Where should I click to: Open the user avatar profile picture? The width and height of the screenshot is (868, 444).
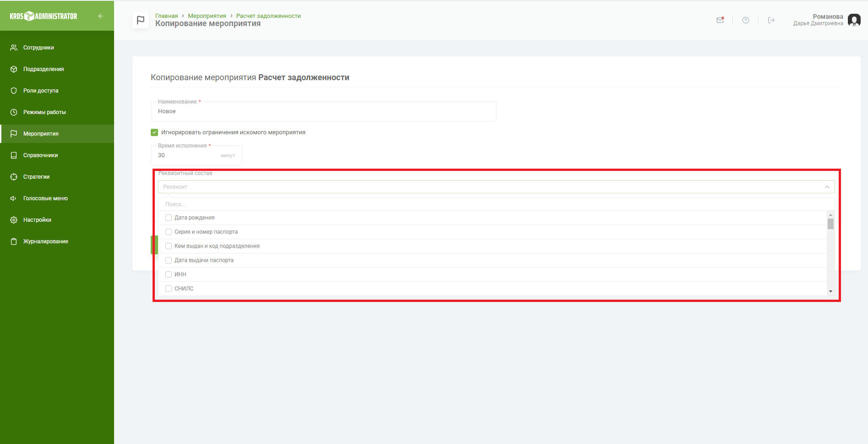pos(854,20)
